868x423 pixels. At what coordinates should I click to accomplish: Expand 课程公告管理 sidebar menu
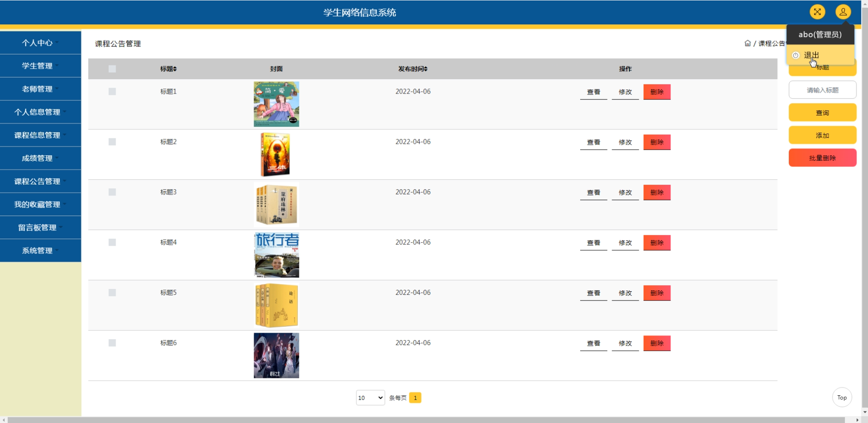click(41, 181)
